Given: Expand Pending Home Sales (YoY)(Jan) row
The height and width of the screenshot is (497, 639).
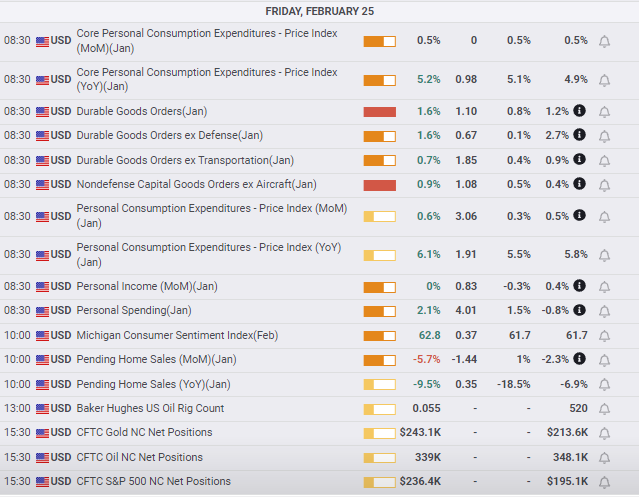Looking at the screenshot, I should tap(320, 385).
